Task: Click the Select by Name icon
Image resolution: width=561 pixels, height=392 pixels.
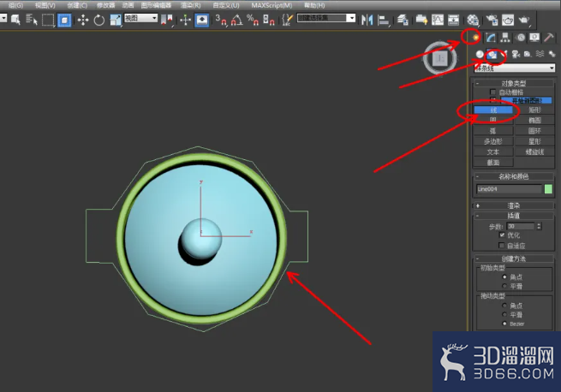Action: 32,20
